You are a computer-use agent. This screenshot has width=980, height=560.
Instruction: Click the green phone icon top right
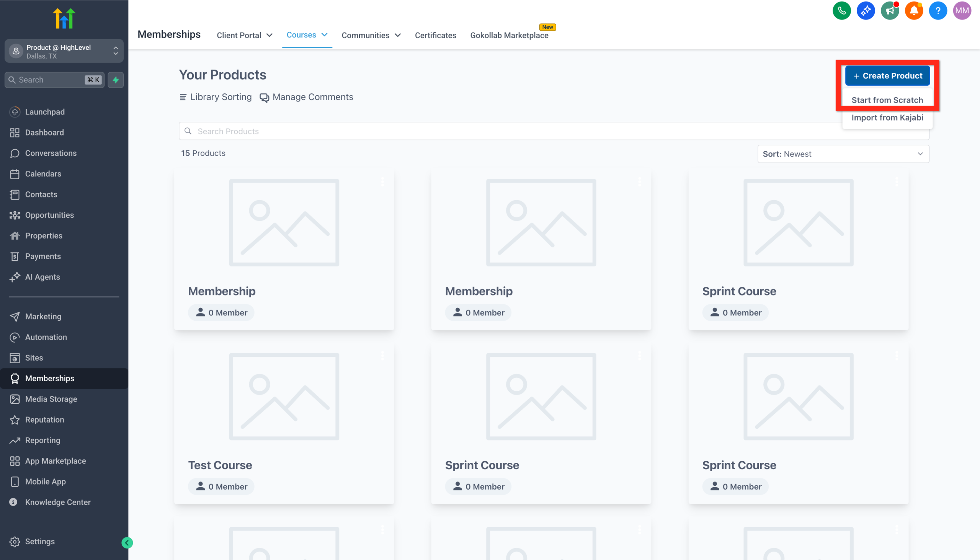(x=841, y=10)
